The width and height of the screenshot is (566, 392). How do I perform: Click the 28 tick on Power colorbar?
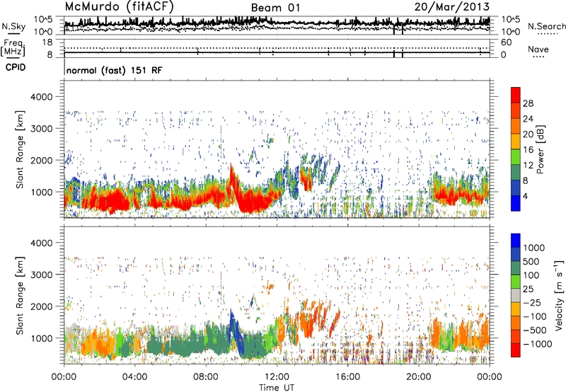528,103
